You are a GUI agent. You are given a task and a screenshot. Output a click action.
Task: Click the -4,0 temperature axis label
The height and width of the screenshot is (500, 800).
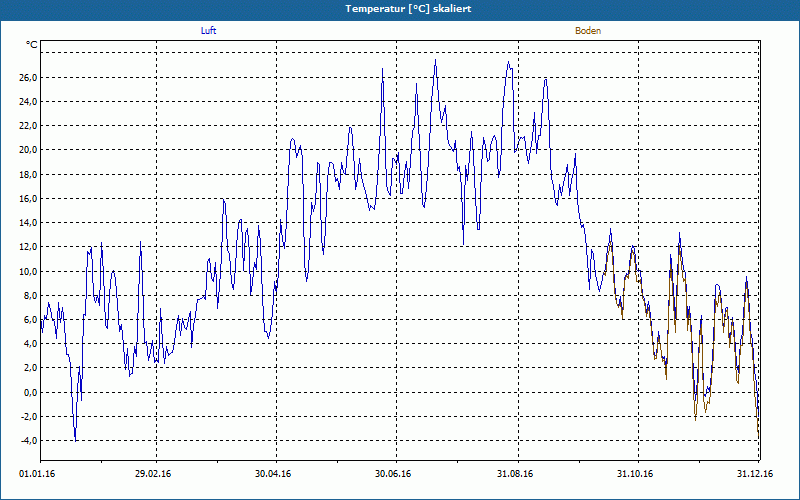click(x=27, y=441)
